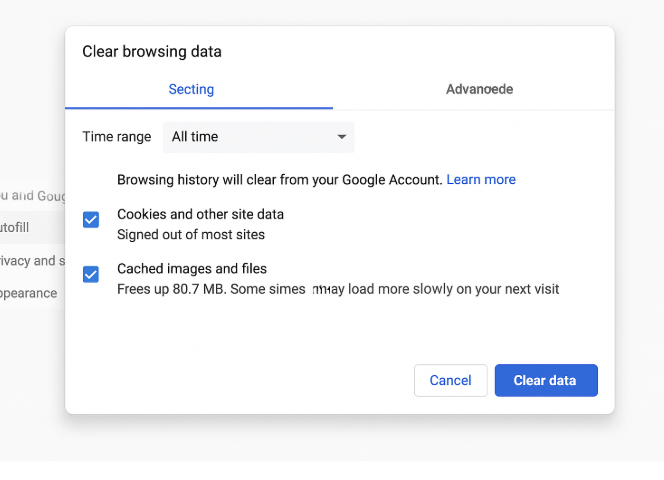Select Appearance in the settings sidebar
The width and height of the screenshot is (664, 480).
tap(28, 293)
